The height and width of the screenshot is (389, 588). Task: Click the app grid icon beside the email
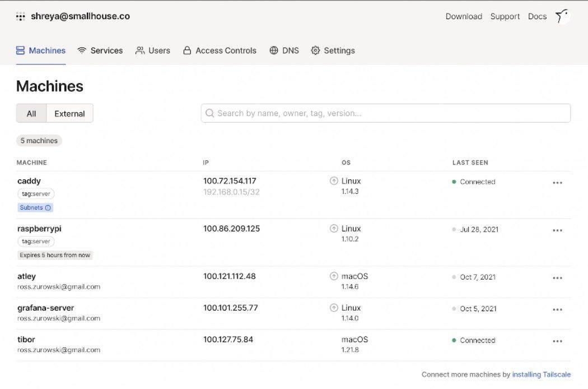click(x=21, y=16)
